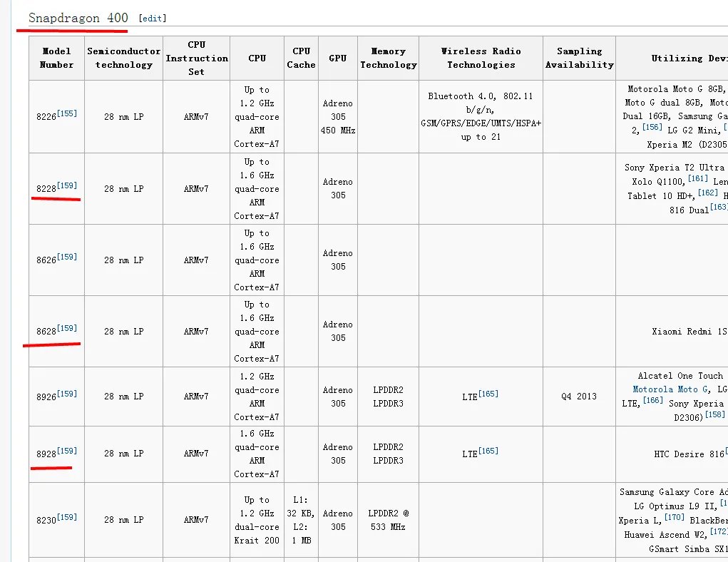This screenshot has width=728, height=562.
Task: Open reference 155 next to model 8226
Action: coord(67,113)
